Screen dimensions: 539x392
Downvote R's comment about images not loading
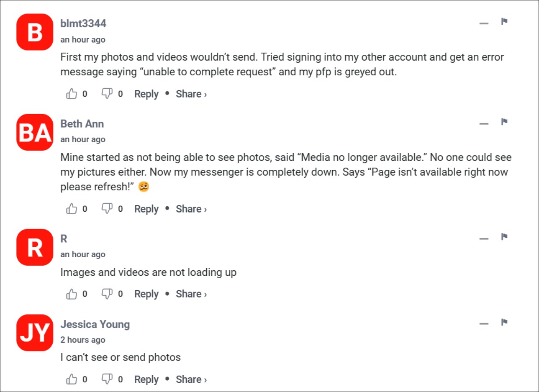click(107, 293)
